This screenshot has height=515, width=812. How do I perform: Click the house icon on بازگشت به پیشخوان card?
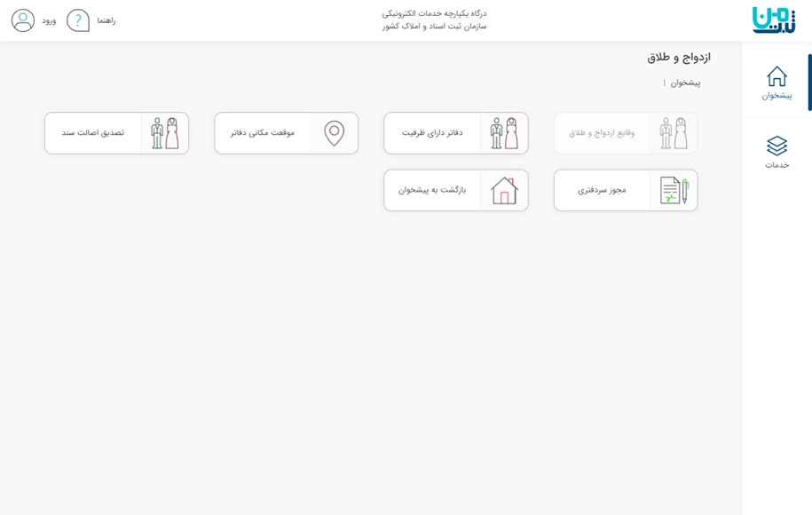tap(504, 189)
